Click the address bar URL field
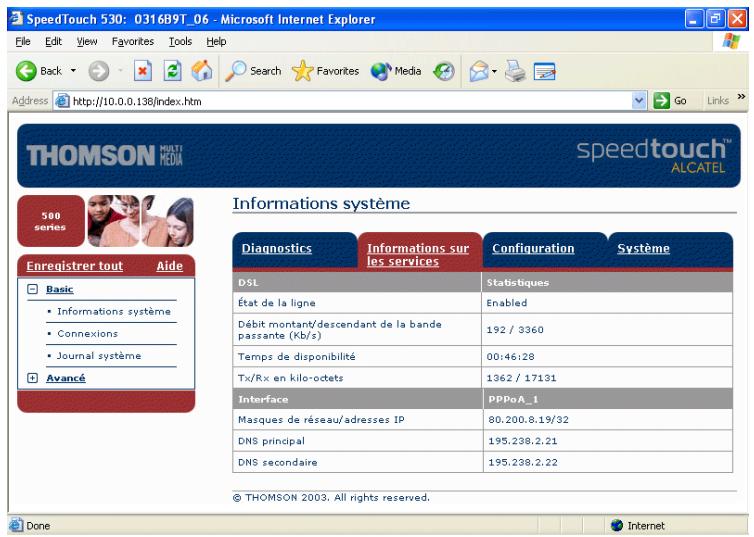 (351, 101)
